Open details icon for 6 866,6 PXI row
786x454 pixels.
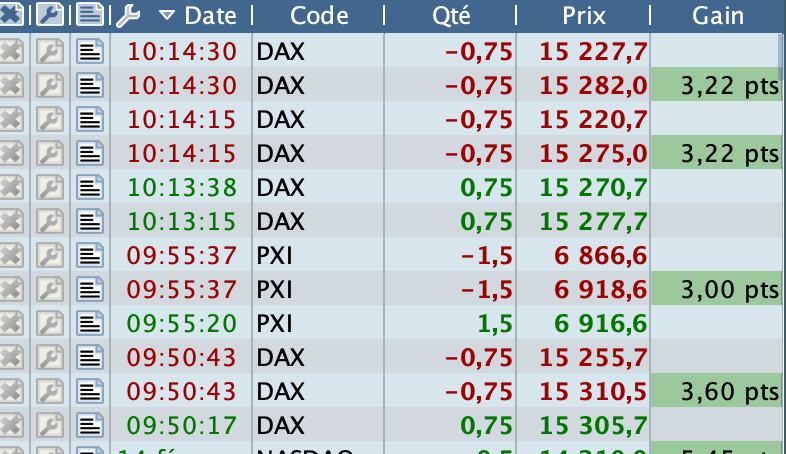pyautogui.click(x=91, y=255)
